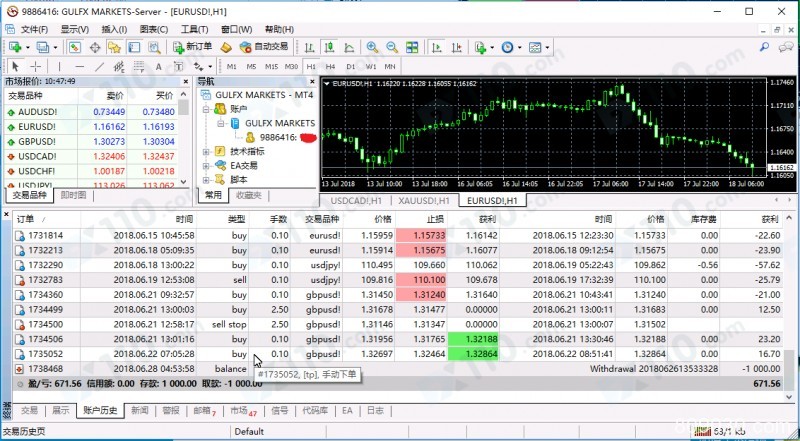Click the zoom out magnifier icon
Image resolution: width=800 pixels, height=441 pixels.
coord(392,47)
